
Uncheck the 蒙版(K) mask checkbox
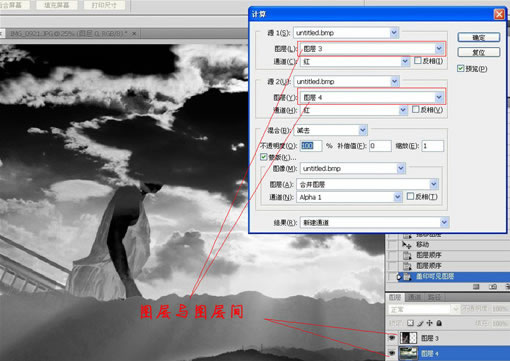click(x=264, y=157)
